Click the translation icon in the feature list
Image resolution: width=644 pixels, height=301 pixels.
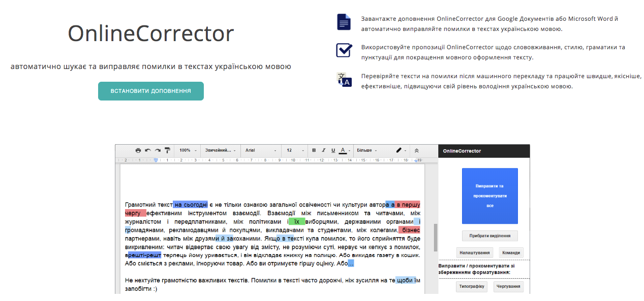344,79
